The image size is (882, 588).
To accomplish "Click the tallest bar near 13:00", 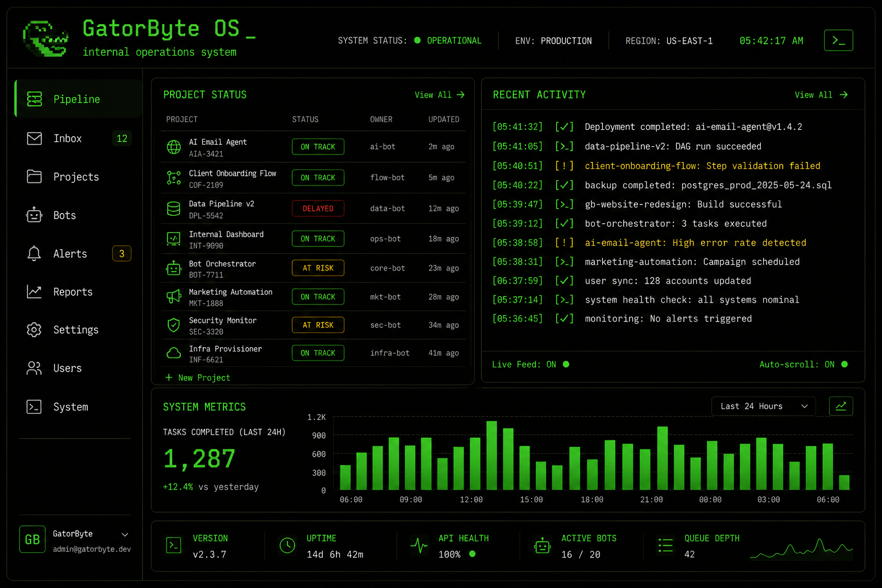I will tap(492, 455).
